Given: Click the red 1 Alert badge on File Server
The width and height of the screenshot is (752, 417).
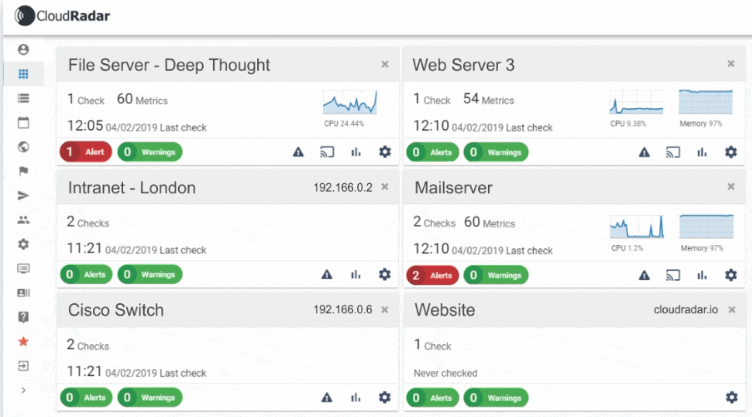Looking at the screenshot, I should tap(86, 152).
